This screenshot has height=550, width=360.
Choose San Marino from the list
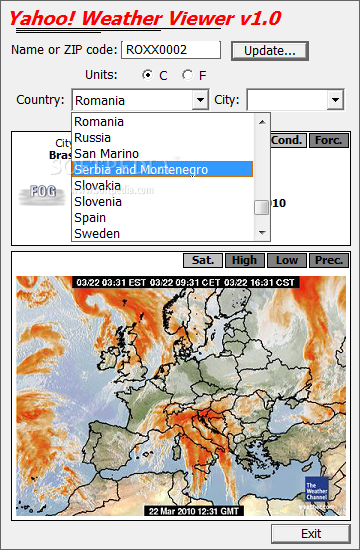(162, 154)
